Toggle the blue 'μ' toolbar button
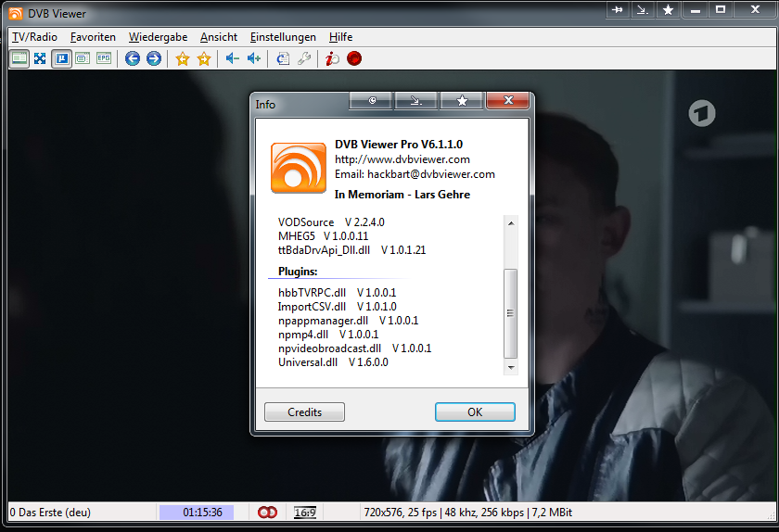The image size is (779, 532). pos(61,58)
